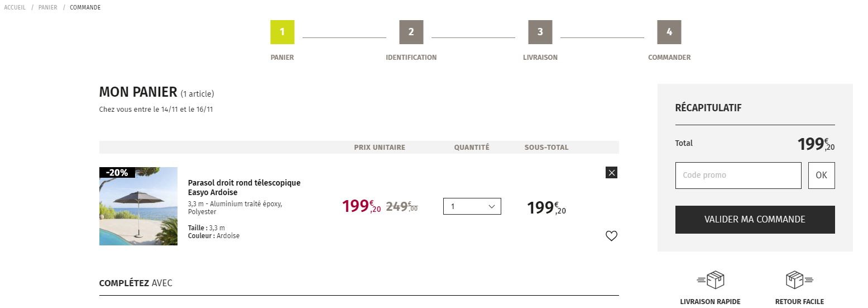Viewport: 868px width, 308px height.
Task: Open the quantity dropdown
Action: pyautogui.click(x=472, y=206)
